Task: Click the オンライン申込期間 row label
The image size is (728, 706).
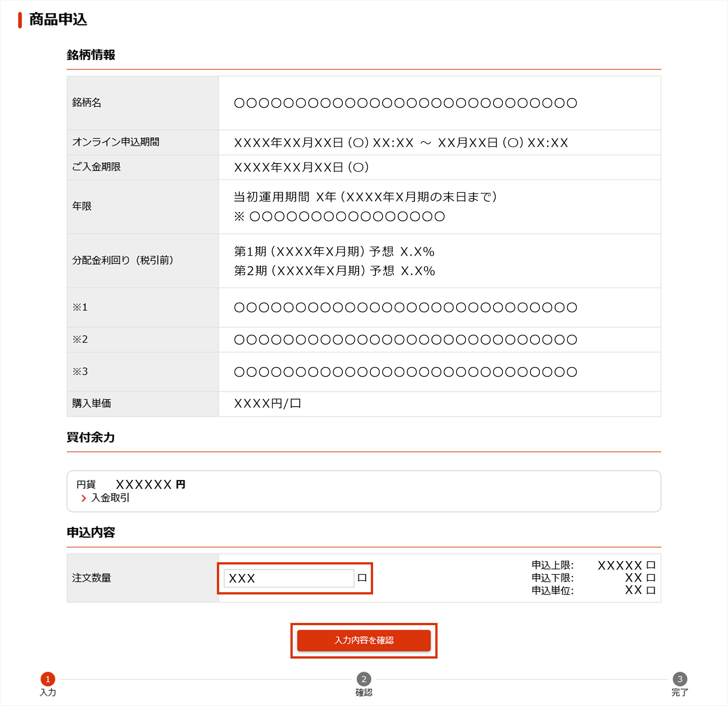Action: tap(116, 142)
